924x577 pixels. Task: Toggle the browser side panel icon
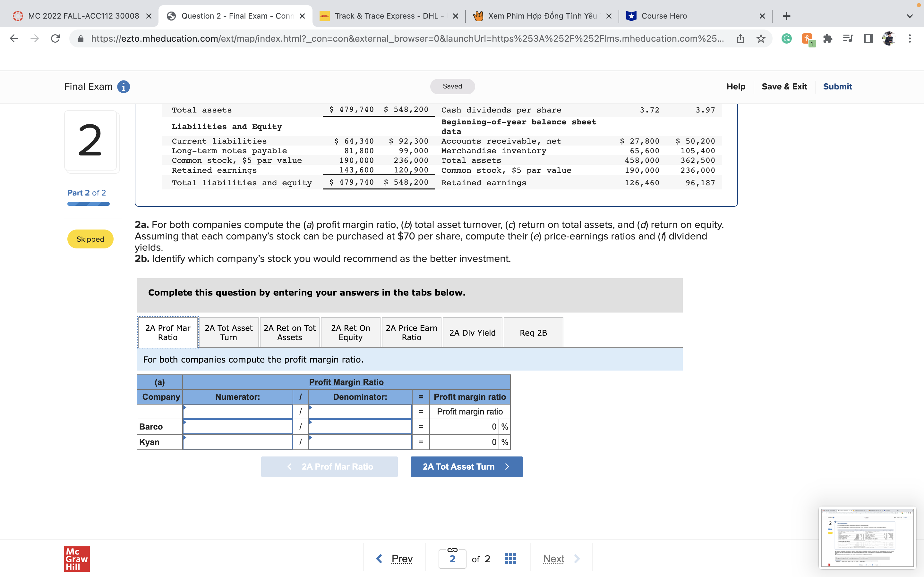(868, 38)
